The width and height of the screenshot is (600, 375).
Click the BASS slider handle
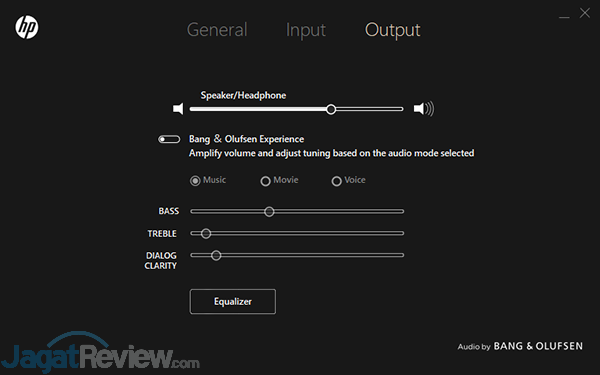click(x=269, y=212)
